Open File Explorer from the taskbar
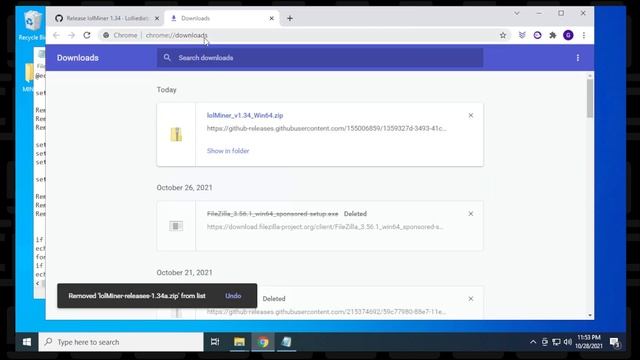The image size is (640, 360). [x=239, y=342]
